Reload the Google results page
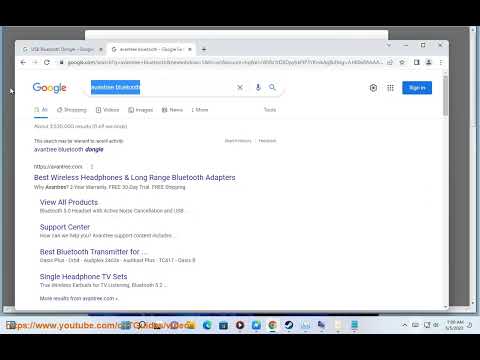 pyautogui.click(x=47, y=62)
